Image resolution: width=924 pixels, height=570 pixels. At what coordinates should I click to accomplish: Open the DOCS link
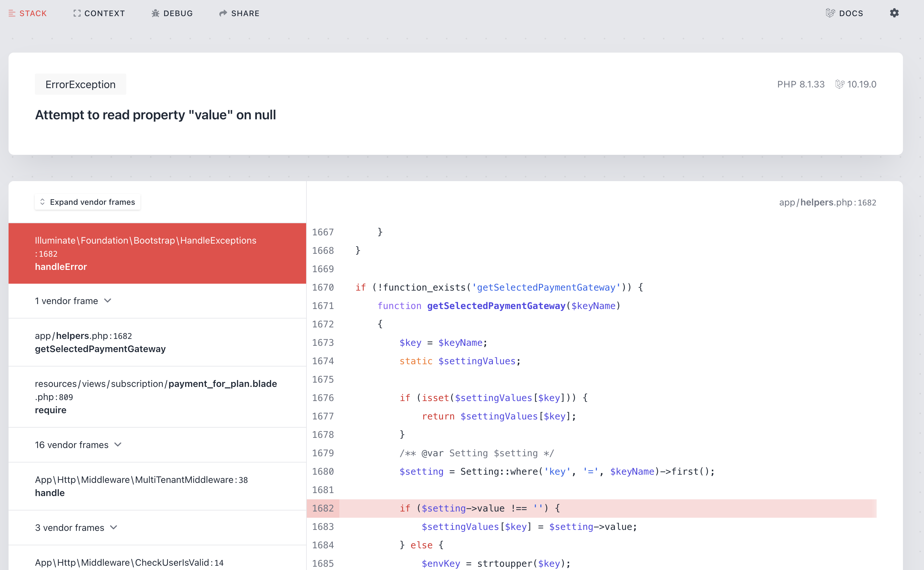point(844,13)
